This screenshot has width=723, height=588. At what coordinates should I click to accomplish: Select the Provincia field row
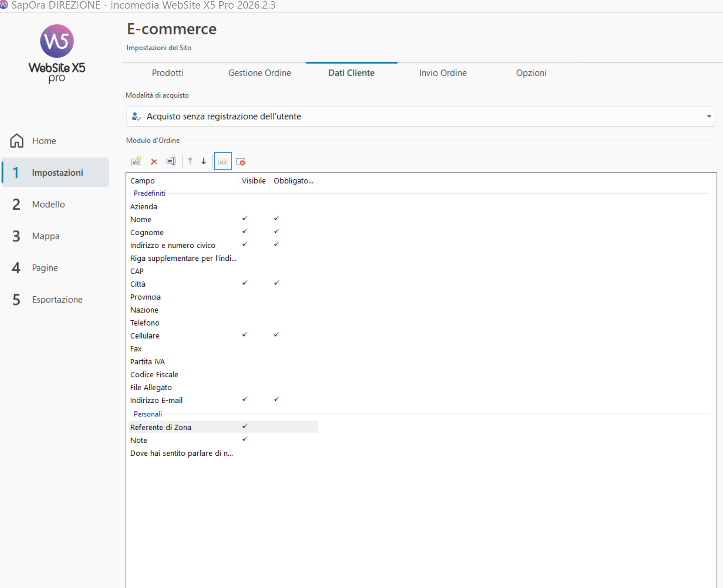pyautogui.click(x=223, y=297)
